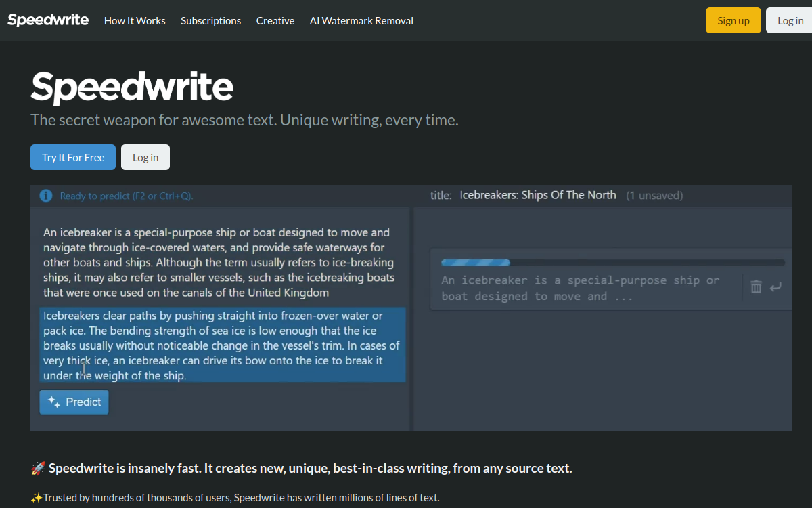Delete the prediction with trash icon
This screenshot has height=508, width=812.
(757, 287)
